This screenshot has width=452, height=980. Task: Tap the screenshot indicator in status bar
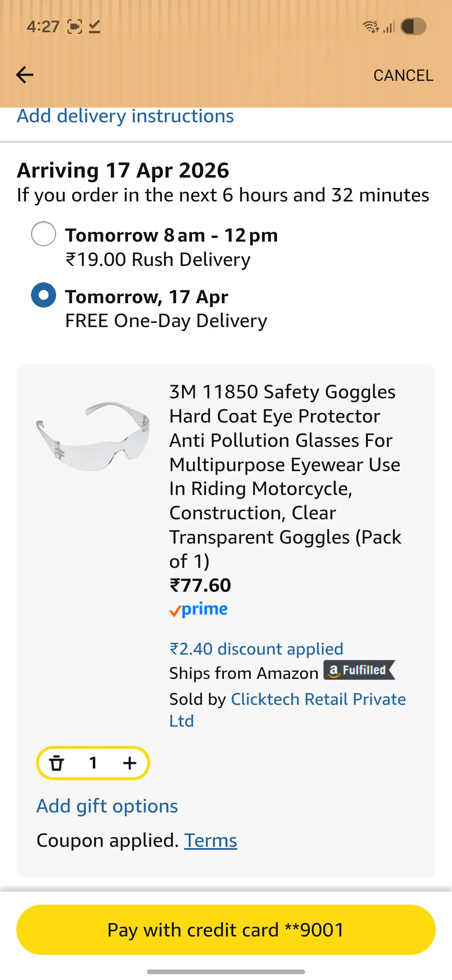click(75, 27)
